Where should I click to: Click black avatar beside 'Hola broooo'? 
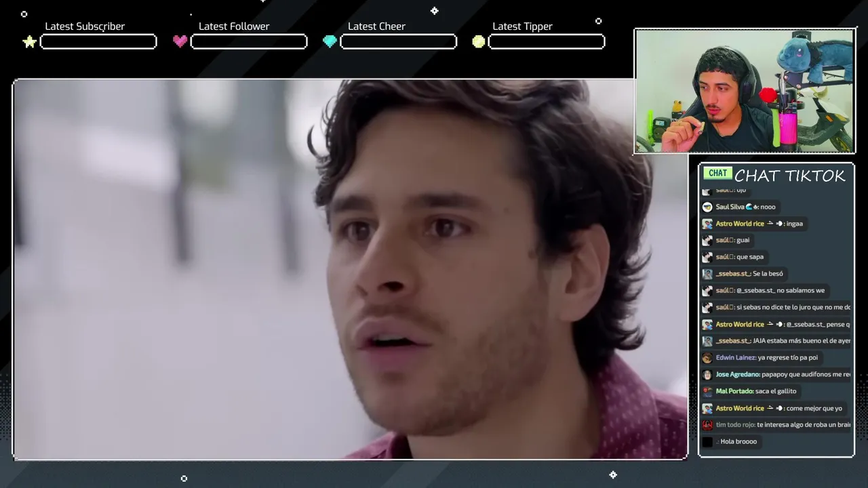pos(707,441)
